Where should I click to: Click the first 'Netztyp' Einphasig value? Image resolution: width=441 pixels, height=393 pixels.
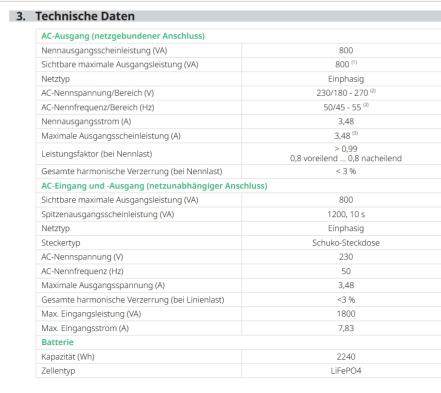tap(346, 79)
